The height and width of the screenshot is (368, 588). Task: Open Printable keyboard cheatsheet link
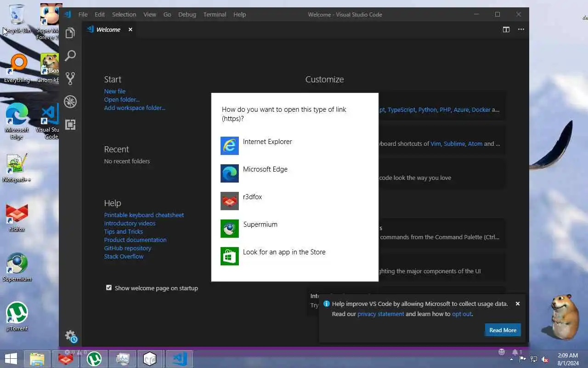pos(144,215)
